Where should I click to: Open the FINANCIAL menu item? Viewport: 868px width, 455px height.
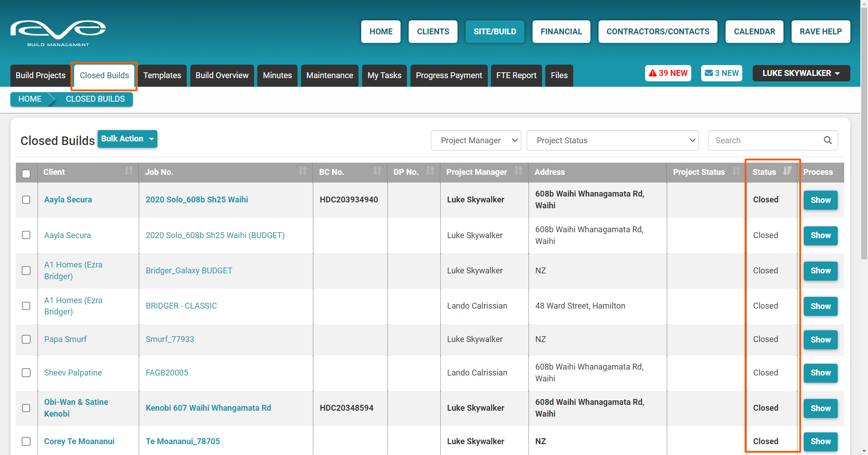(561, 32)
